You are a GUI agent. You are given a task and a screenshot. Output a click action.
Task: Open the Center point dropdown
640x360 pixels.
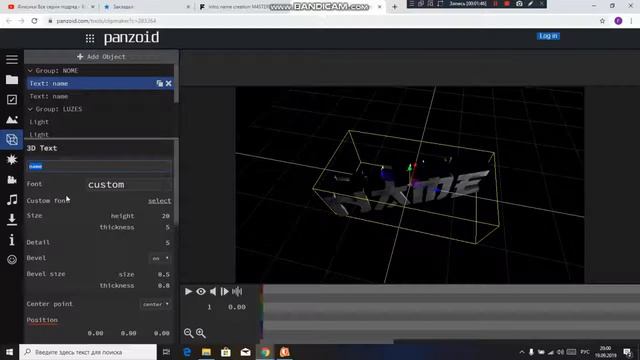click(156, 304)
